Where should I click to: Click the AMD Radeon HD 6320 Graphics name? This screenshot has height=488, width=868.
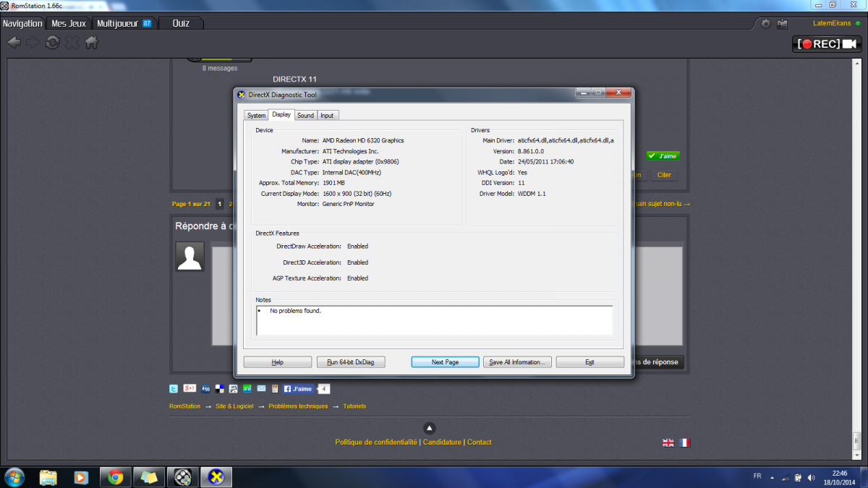(363, 140)
